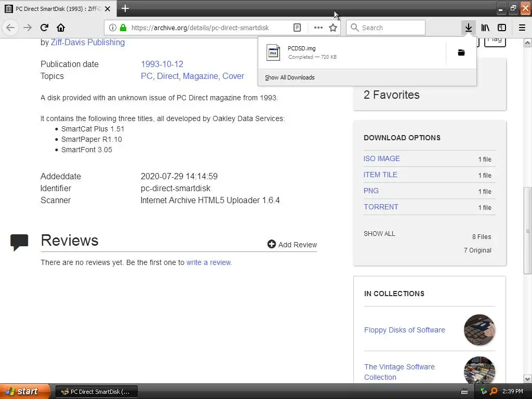
Task: Go back to the previous page
Action: click(10, 28)
